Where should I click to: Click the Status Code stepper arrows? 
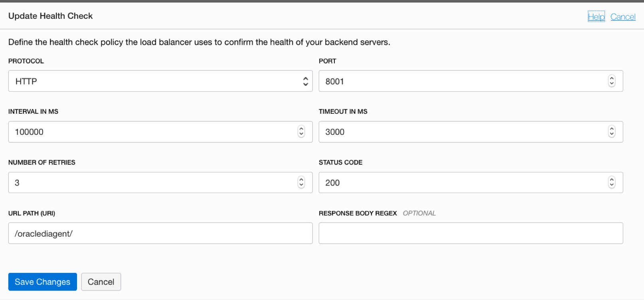(612, 182)
